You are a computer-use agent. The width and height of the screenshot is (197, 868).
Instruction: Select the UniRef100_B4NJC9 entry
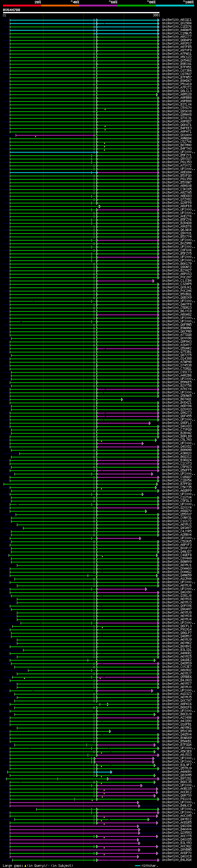[176, 806]
